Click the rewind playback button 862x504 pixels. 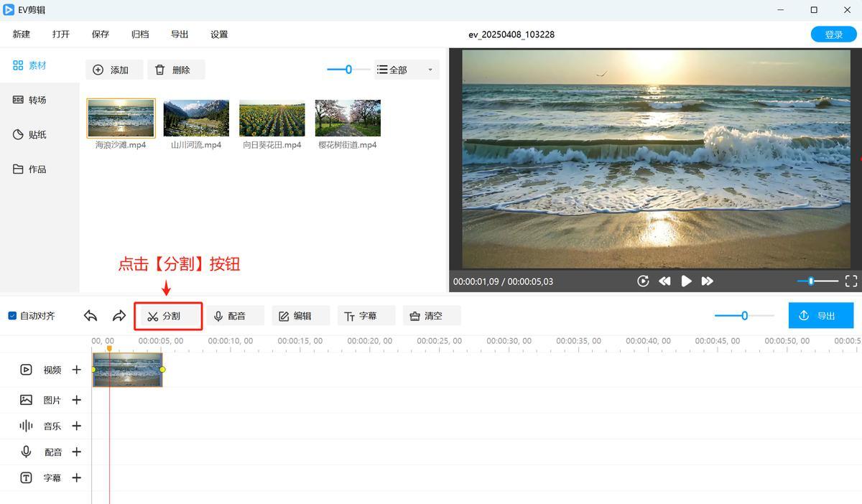point(664,281)
